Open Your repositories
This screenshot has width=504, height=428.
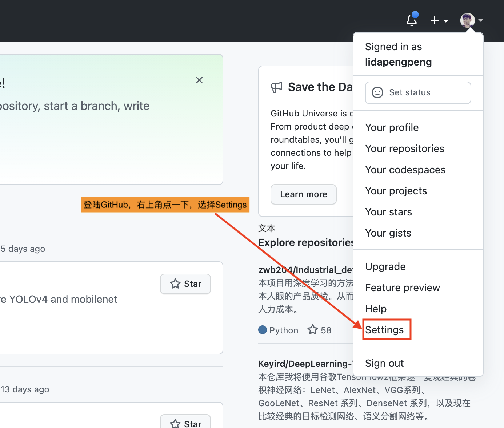405,148
